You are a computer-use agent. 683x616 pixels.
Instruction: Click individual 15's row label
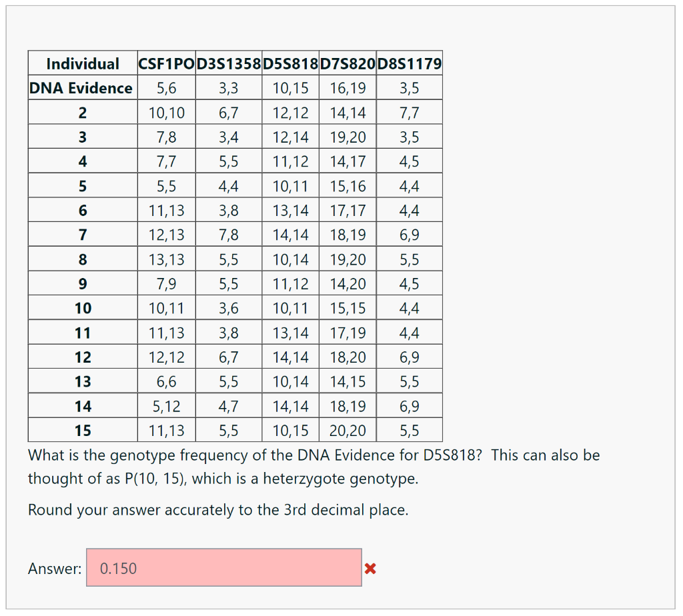click(x=82, y=430)
